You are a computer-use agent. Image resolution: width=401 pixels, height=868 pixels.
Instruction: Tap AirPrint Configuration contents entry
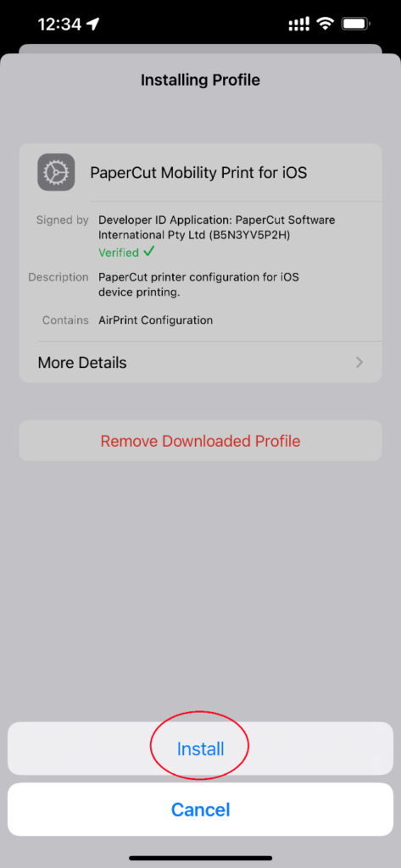[x=156, y=320]
